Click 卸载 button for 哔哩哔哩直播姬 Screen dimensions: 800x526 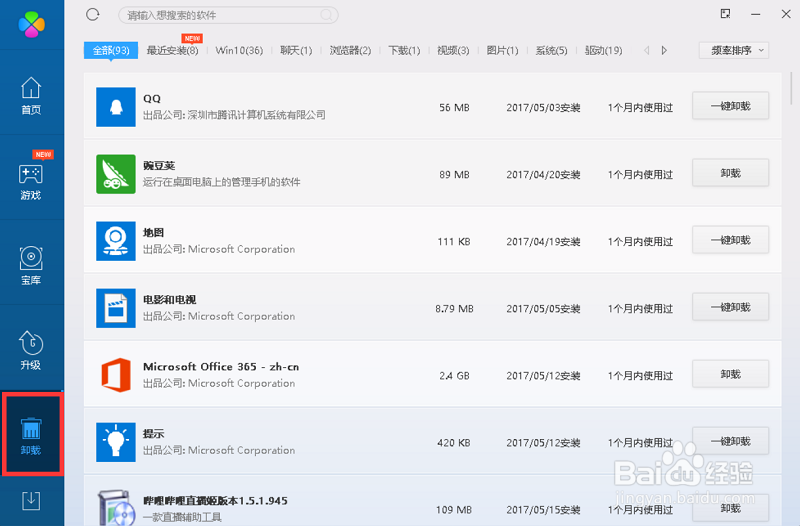731,508
